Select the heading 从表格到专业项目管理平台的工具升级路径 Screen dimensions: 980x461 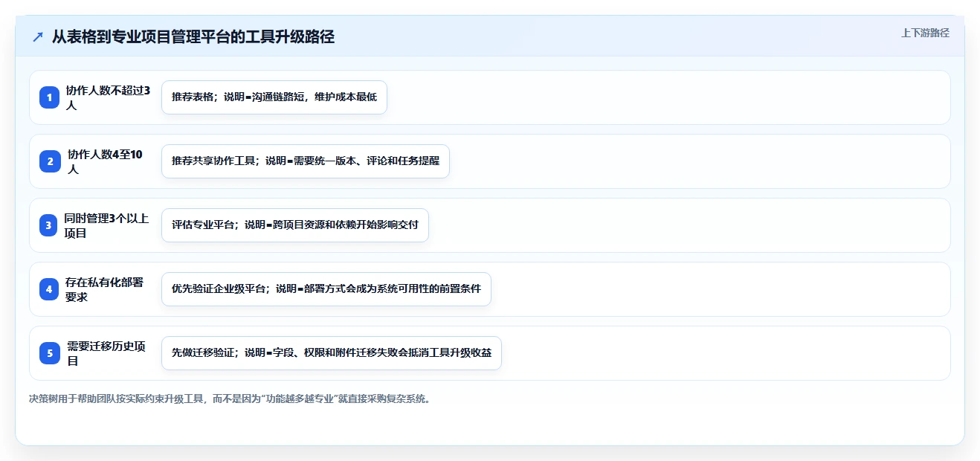pyautogui.click(x=193, y=37)
